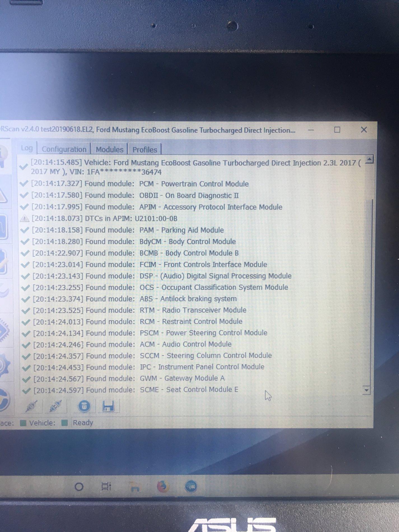This screenshot has width=399, height=532.
Task: Open the oscilloscope graph sidebar section
Action: [3, 227]
